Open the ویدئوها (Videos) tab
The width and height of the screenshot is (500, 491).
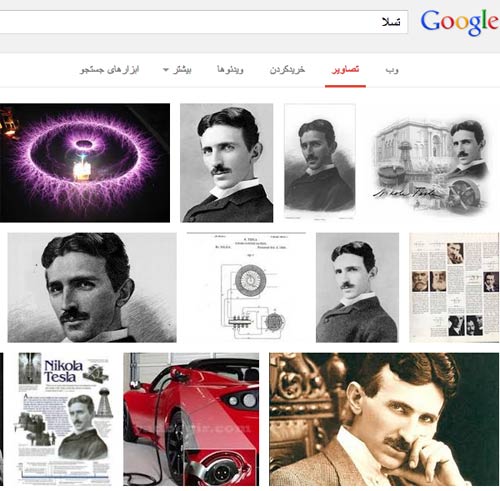coord(230,70)
